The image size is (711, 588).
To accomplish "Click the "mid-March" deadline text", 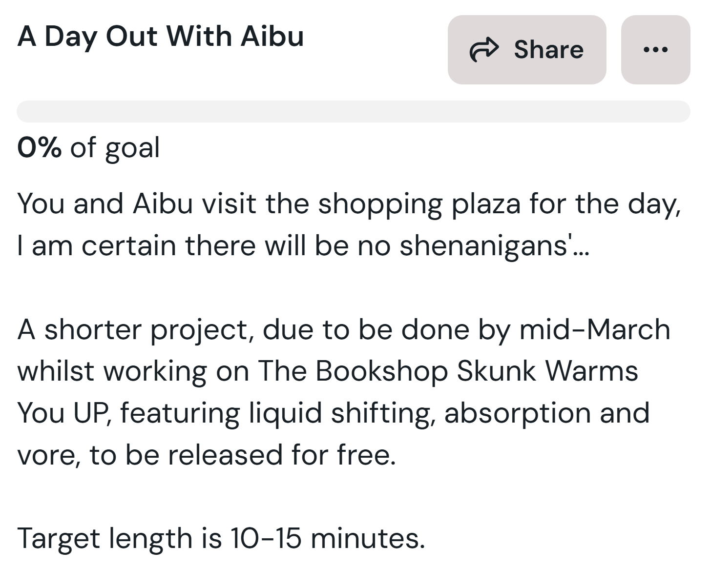I will pyautogui.click(x=594, y=329).
